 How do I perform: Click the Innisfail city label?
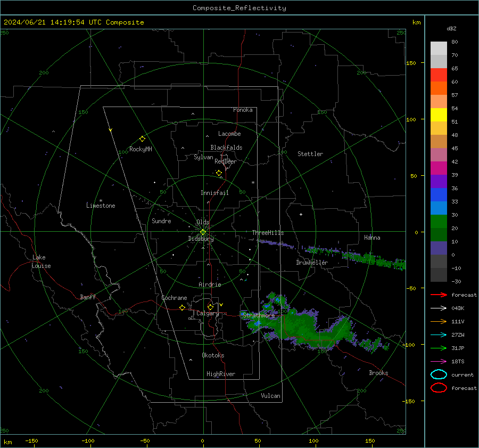click(214, 193)
